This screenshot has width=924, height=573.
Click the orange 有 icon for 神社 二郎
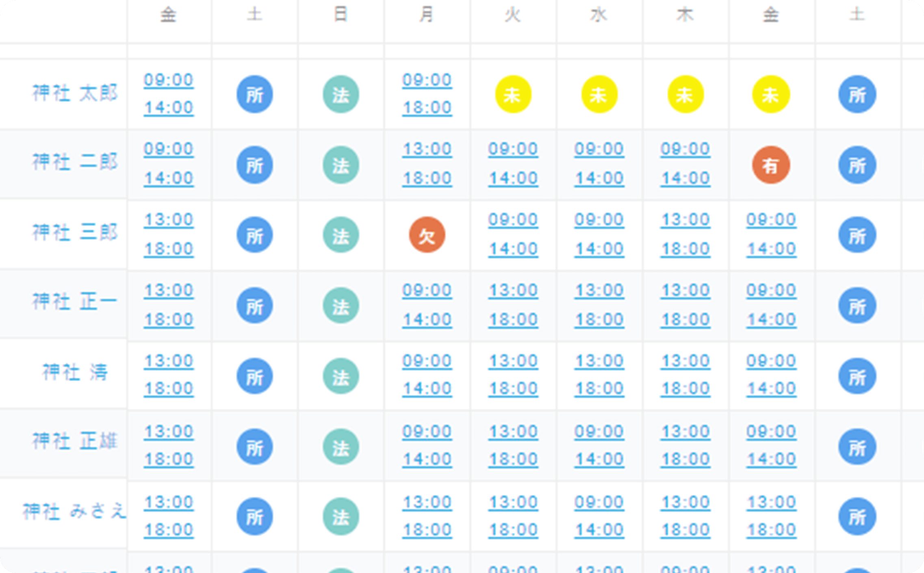coord(771,165)
